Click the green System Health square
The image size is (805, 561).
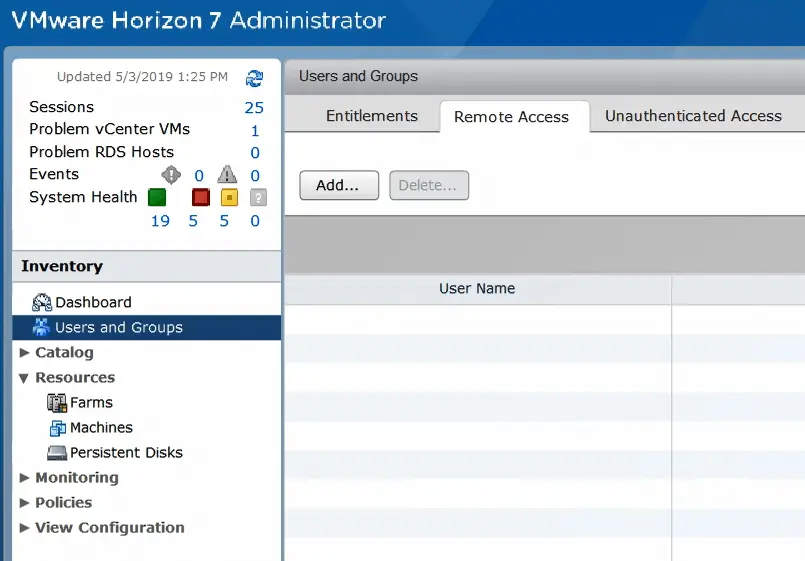pos(157,197)
